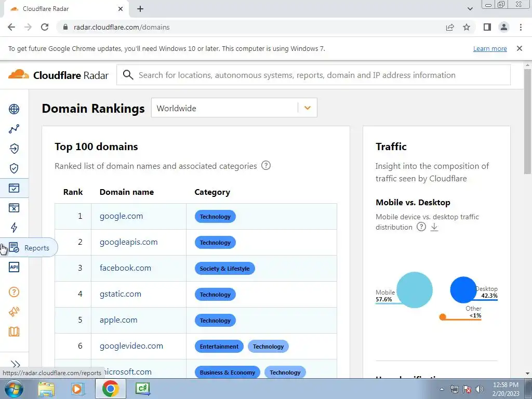Reload the current page

pos(45,27)
